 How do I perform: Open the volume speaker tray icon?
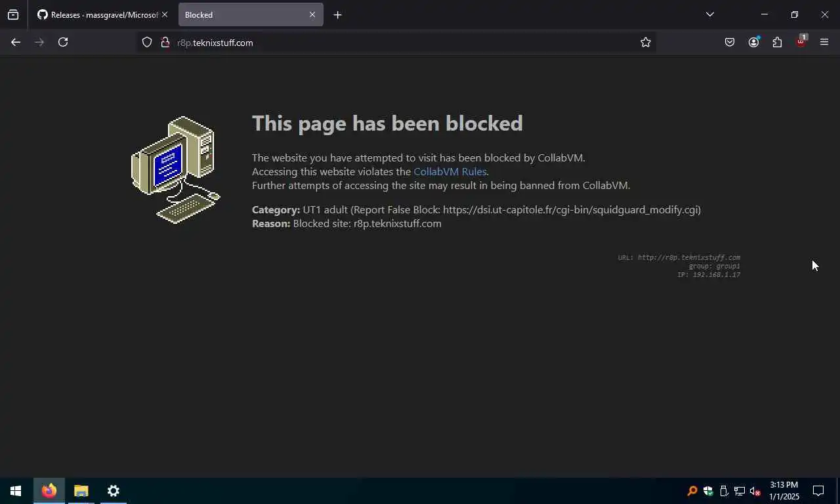(755, 491)
